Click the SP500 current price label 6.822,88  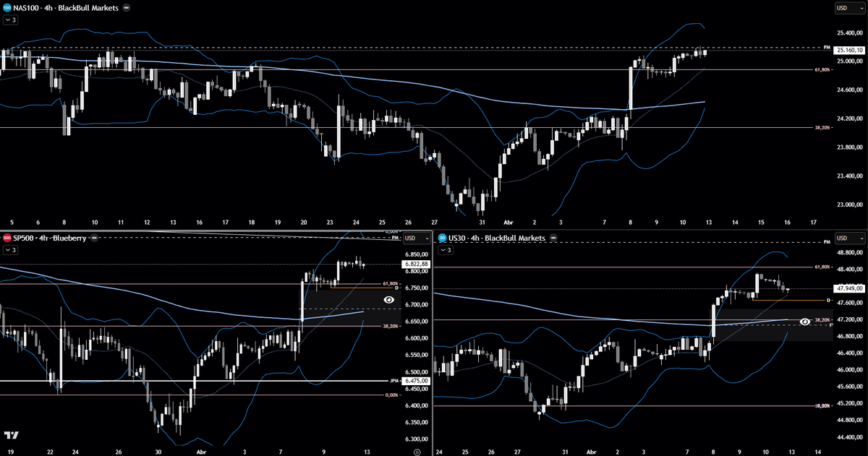(417, 264)
